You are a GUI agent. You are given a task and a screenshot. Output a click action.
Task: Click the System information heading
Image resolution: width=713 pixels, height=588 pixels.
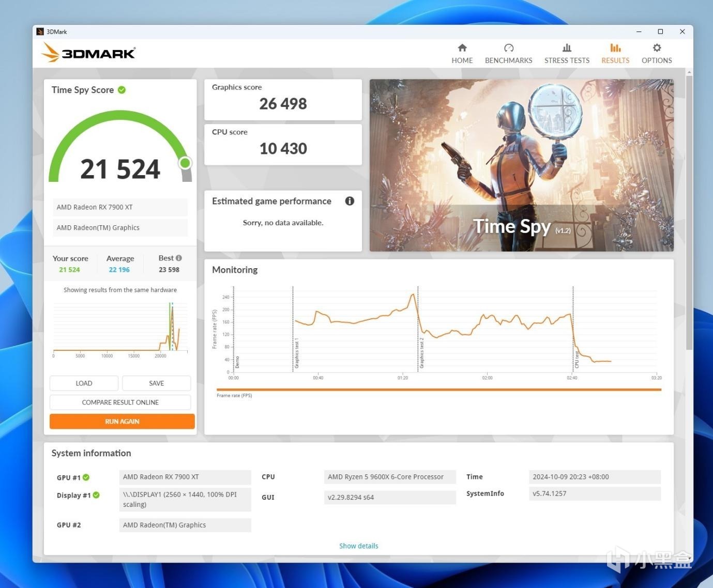click(x=91, y=453)
